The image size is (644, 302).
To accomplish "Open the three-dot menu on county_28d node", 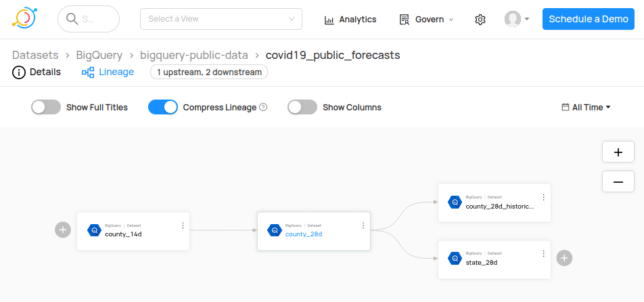I will click(363, 225).
